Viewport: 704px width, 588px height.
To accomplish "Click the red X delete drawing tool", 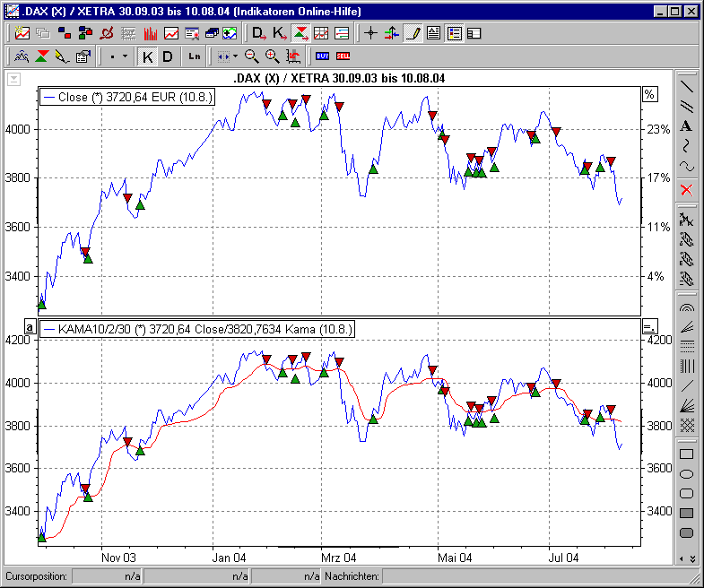I will (687, 189).
